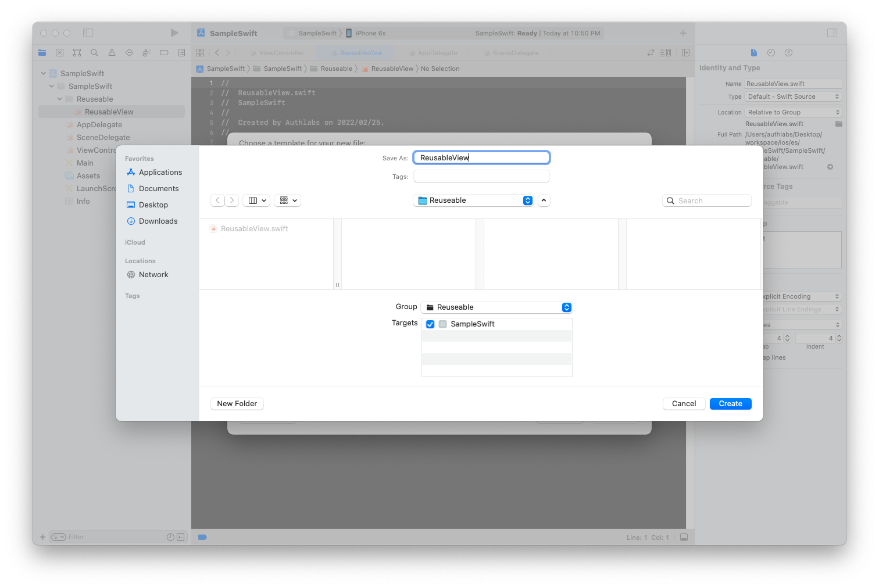Select Documents in the Favorites sidebar
Viewport: 879px width, 588px height.
pyautogui.click(x=152, y=189)
